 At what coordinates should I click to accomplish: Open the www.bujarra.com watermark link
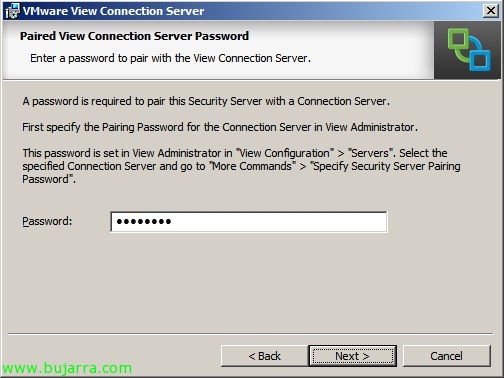click(x=67, y=368)
